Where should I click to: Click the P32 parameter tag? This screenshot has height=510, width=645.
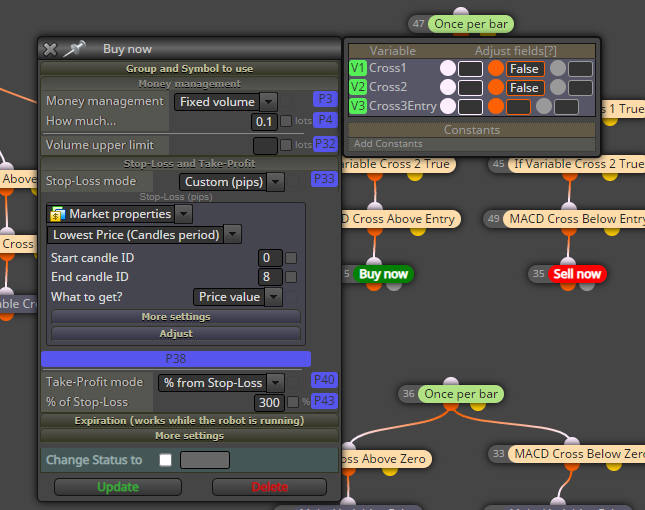(x=325, y=144)
